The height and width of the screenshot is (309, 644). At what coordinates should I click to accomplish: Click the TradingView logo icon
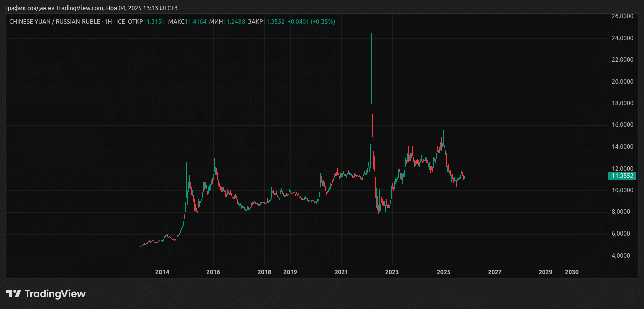point(14,294)
